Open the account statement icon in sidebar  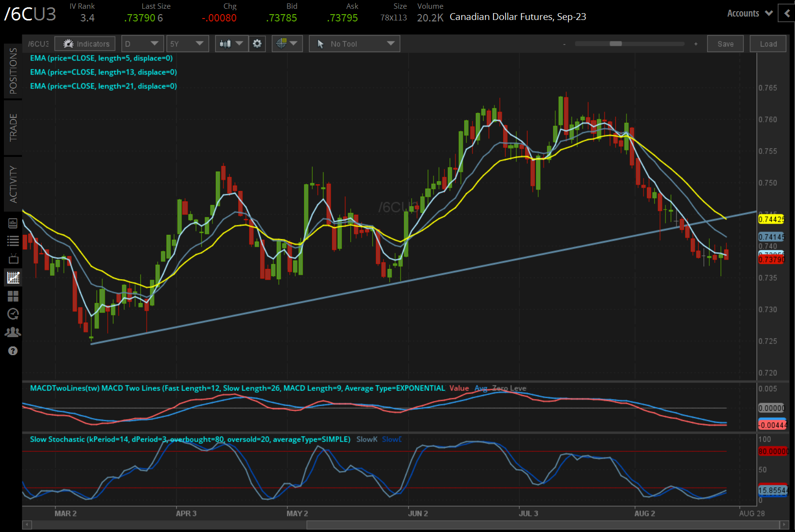coord(13,223)
